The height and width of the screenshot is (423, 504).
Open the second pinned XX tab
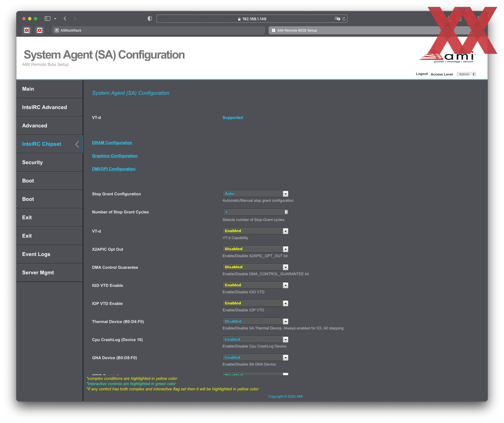coord(40,30)
